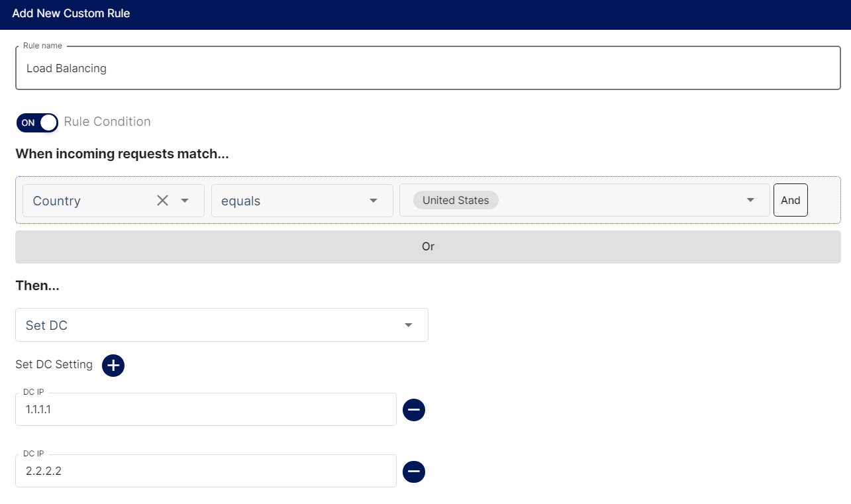Click arrow beside United States value
This screenshot has width=851, height=504.
pos(750,200)
